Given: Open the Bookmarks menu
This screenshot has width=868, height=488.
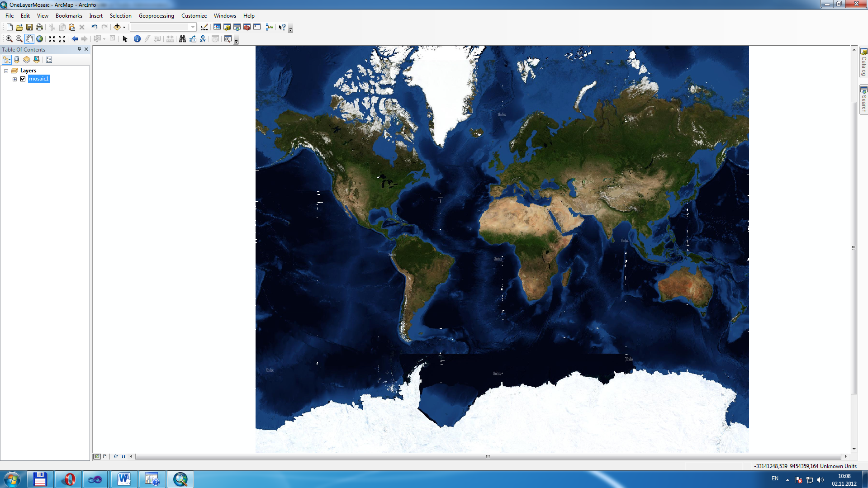Looking at the screenshot, I should [x=69, y=16].
